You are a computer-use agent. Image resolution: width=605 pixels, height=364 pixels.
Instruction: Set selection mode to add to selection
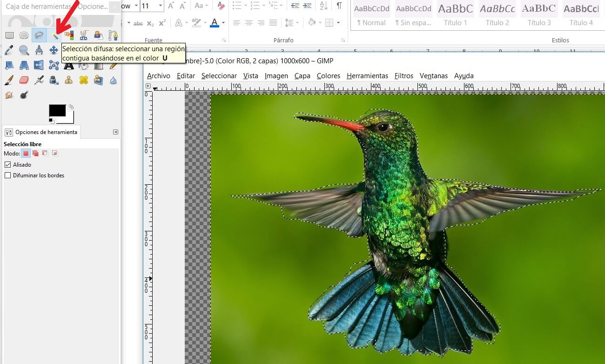35,153
